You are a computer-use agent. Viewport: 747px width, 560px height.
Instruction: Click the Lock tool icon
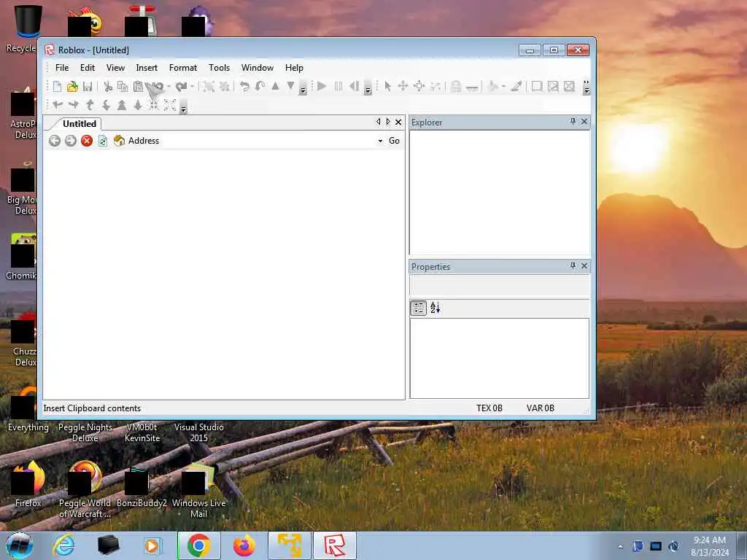point(456,86)
